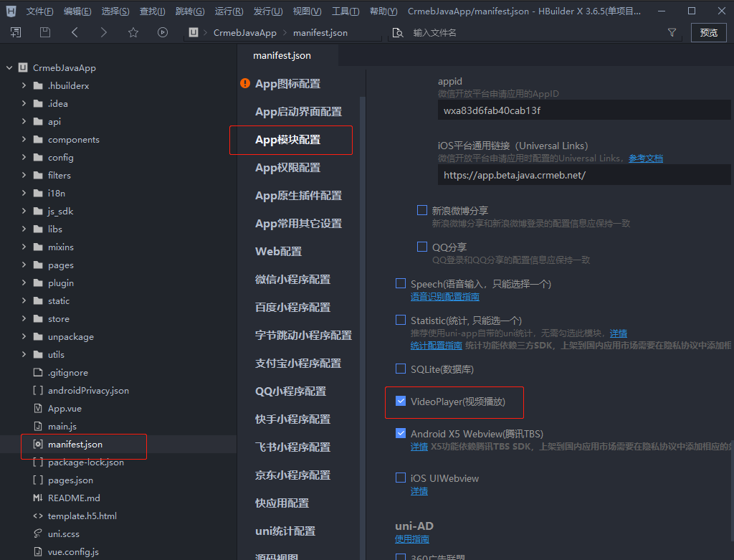Collapse the CrmebJavaApp project tree
The image size is (734, 560).
pos(9,67)
